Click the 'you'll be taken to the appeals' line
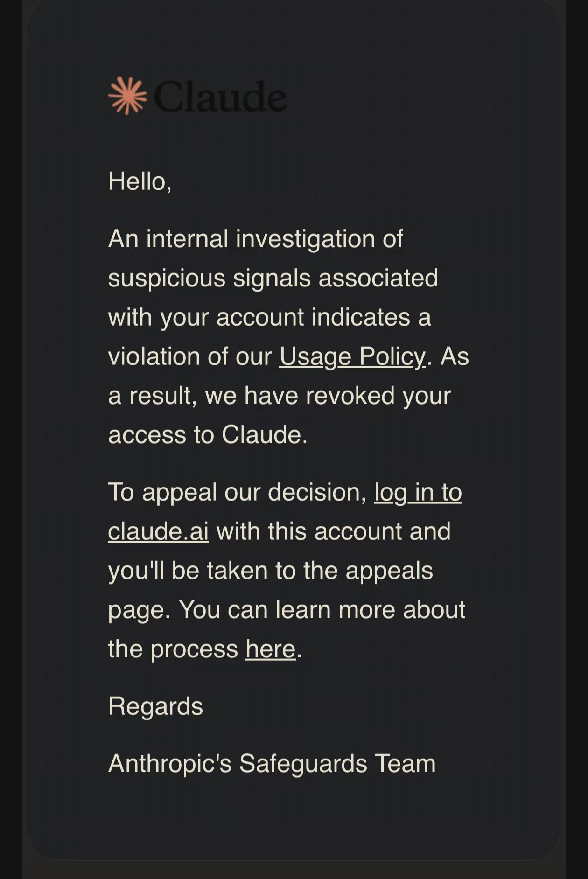 click(271, 571)
